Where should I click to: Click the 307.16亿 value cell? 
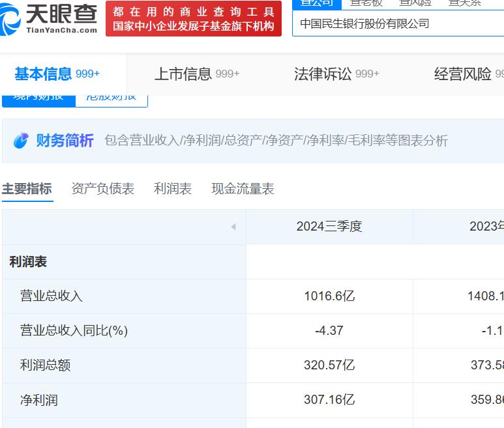point(329,400)
